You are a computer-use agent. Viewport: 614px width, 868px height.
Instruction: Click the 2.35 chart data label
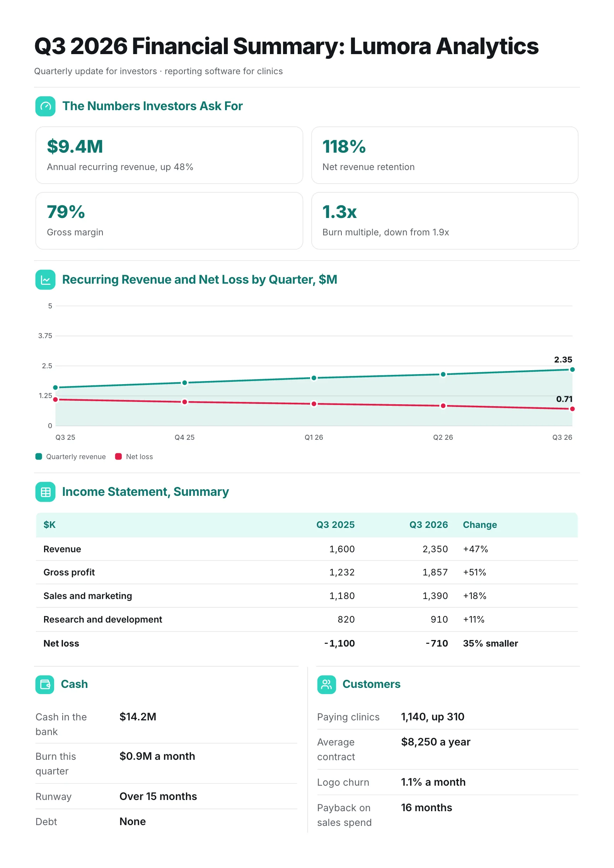pyautogui.click(x=563, y=360)
